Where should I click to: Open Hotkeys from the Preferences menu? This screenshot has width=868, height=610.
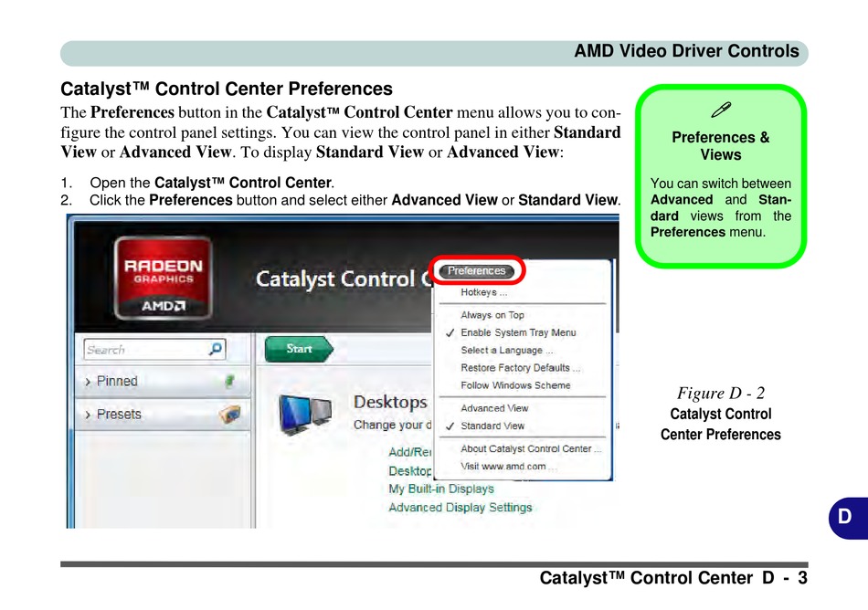(x=483, y=292)
